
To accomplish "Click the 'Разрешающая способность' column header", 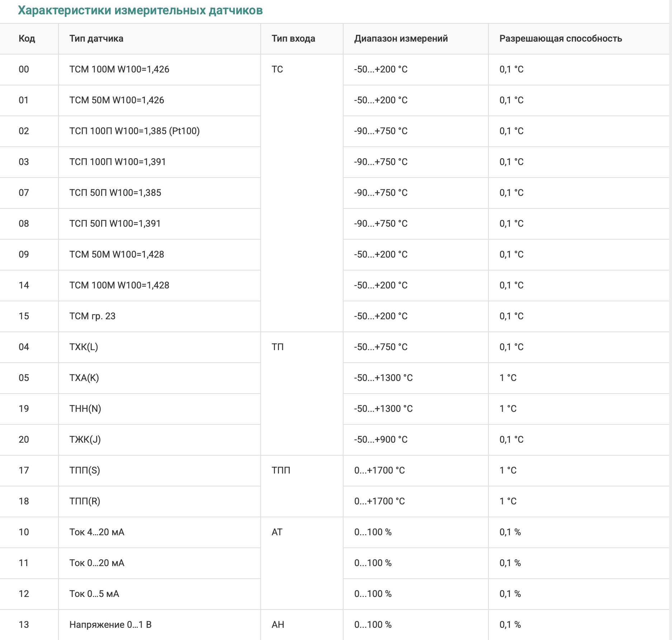I will coord(560,39).
